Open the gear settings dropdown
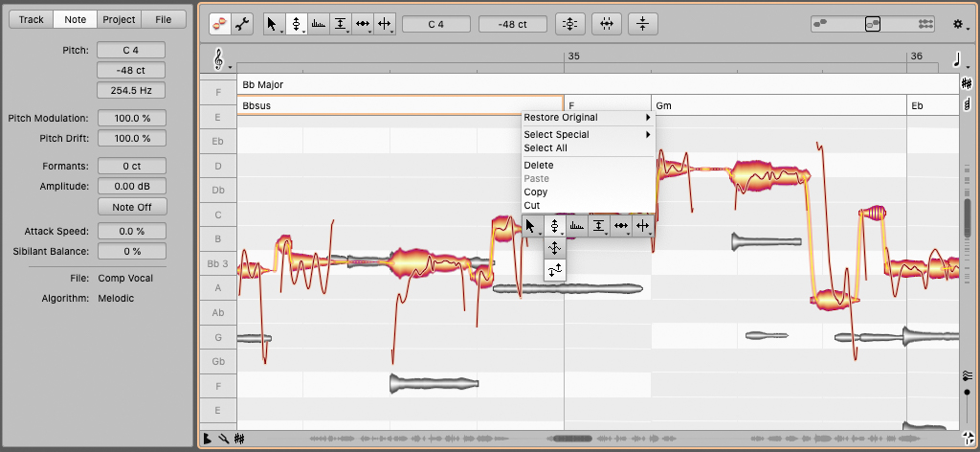Screen dimensions: 980x452 [x=958, y=24]
